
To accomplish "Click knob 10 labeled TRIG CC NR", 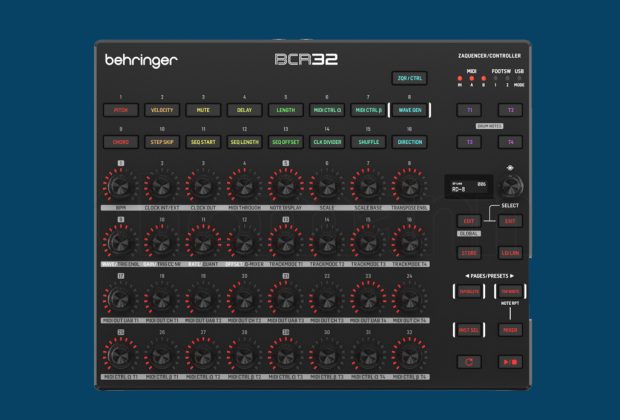I will pos(161,242).
